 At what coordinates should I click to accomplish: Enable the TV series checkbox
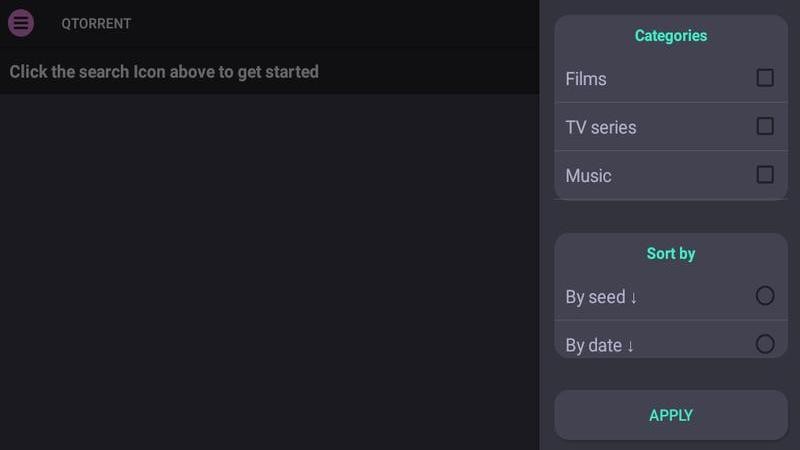(x=765, y=126)
